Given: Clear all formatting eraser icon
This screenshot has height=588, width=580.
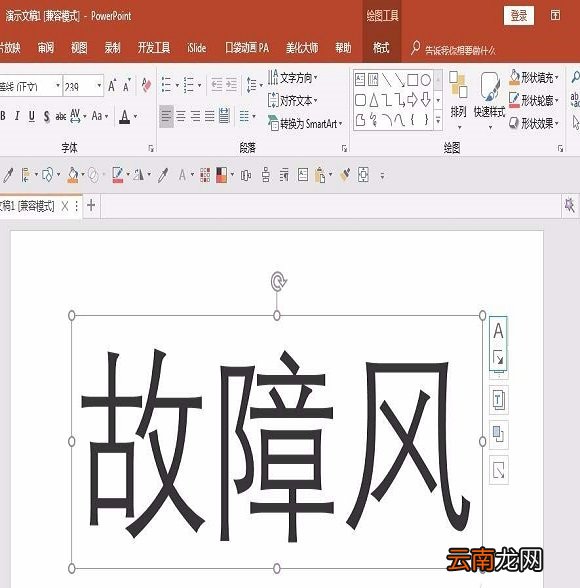Looking at the screenshot, I should [x=146, y=86].
